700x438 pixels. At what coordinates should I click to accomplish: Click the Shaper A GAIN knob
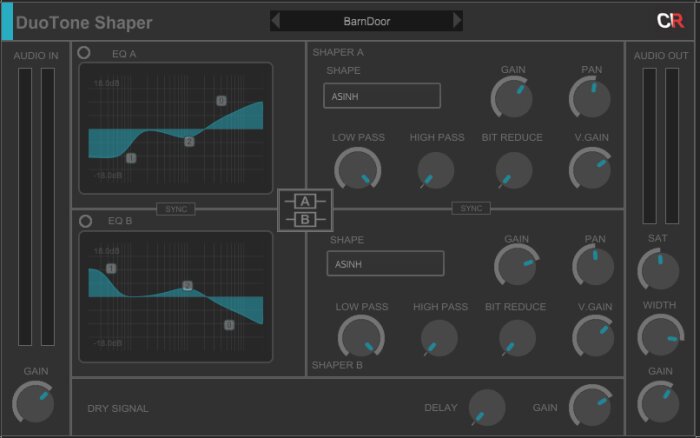coord(512,97)
